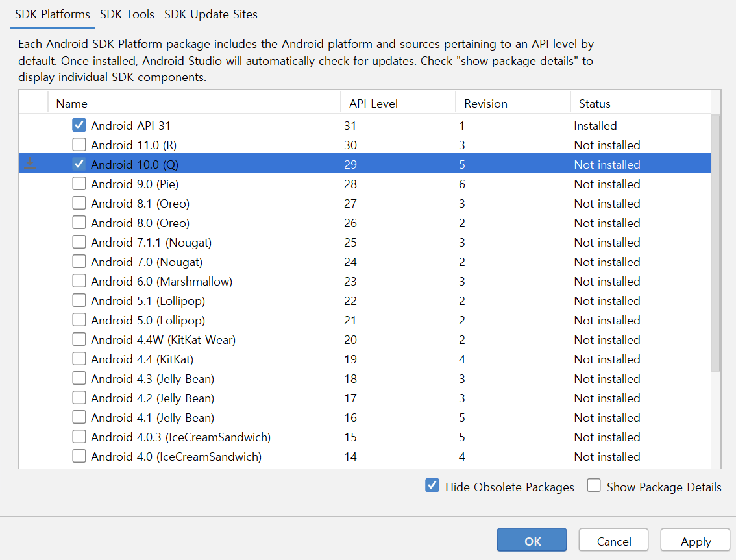The height and width of the screenshot is (560, 736).
Task: Select the 'Android 4.0.3 (IceCreamSandwich)' row name
Action: (180, 437)
